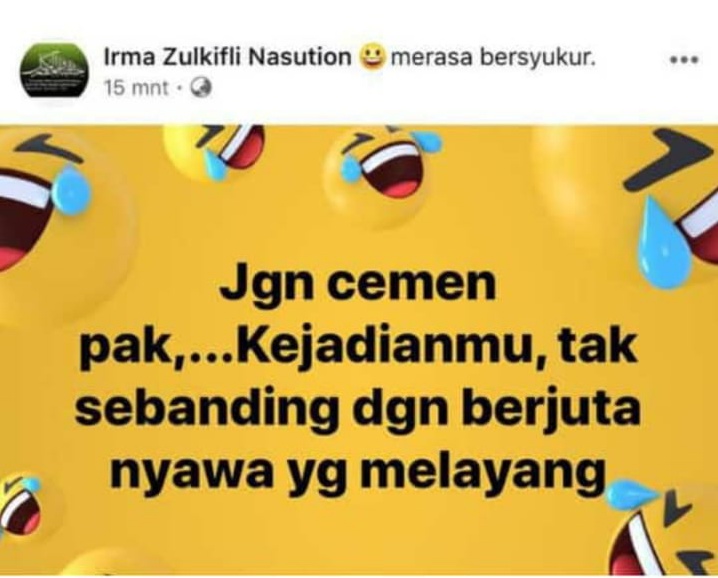The image size is (718, 578).
Task: Click the "Jgn cemen" text line
Action: 358,284
